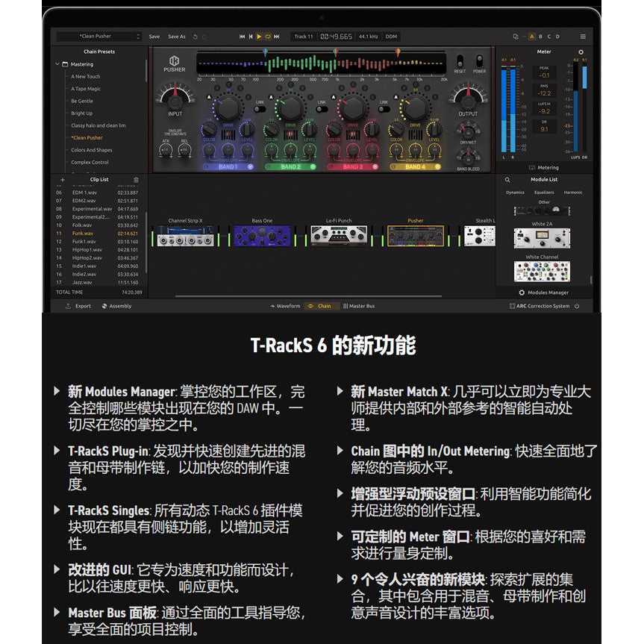Viewport: 644px width, 644px height.
Task: Click the Band 4 solo icon
Action: coord(393,166)
